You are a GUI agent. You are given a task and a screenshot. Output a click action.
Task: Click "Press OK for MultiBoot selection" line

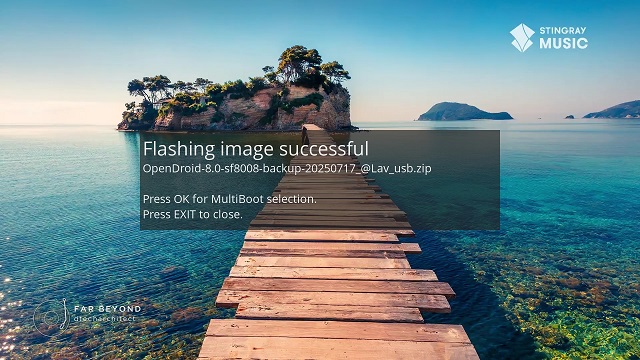(230, 199)
